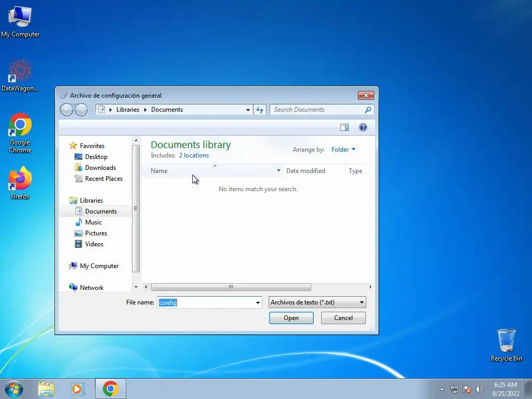532x399 pixels.
Task: Toggle the preview pane icon
Action: (x=344, y=127)
